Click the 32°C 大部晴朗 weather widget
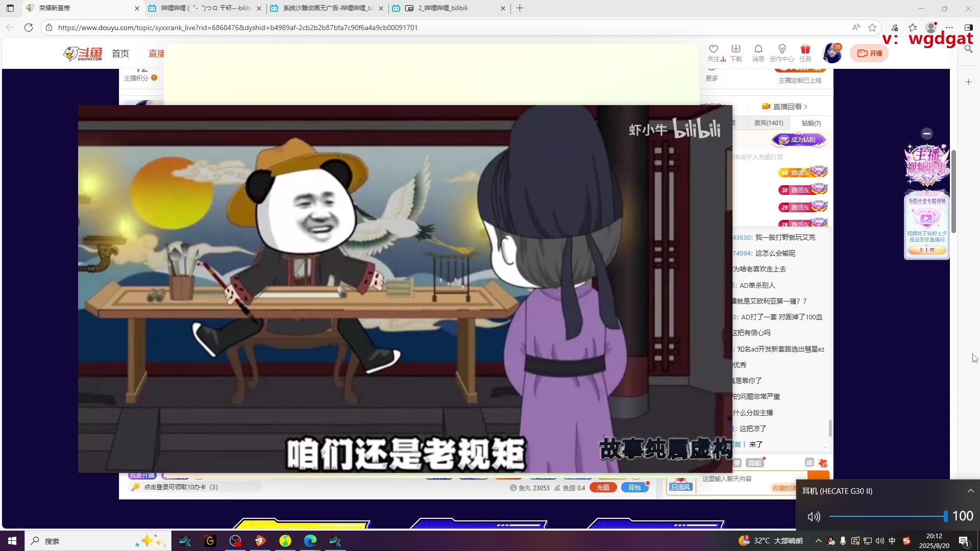 [x=771, y=541]
